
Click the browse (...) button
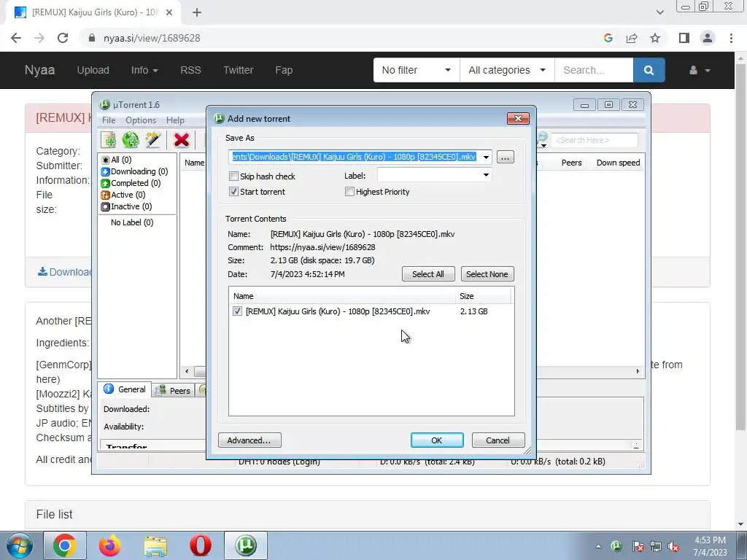tap(505, 157)
